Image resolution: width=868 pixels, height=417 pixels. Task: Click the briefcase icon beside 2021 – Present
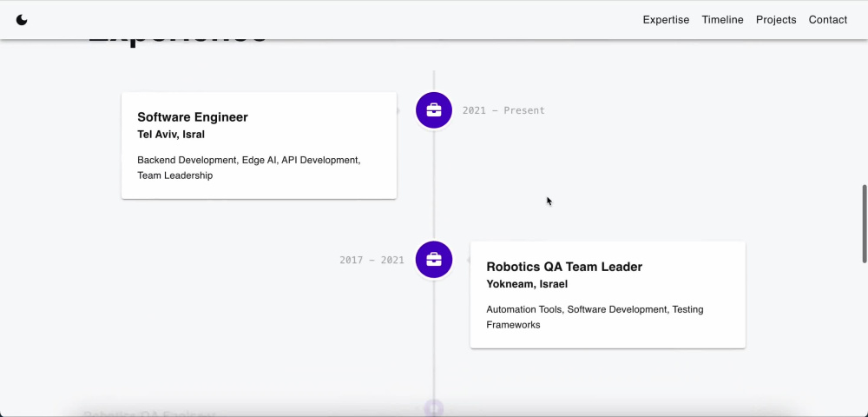pyautogui.click(x=434, y=110)
